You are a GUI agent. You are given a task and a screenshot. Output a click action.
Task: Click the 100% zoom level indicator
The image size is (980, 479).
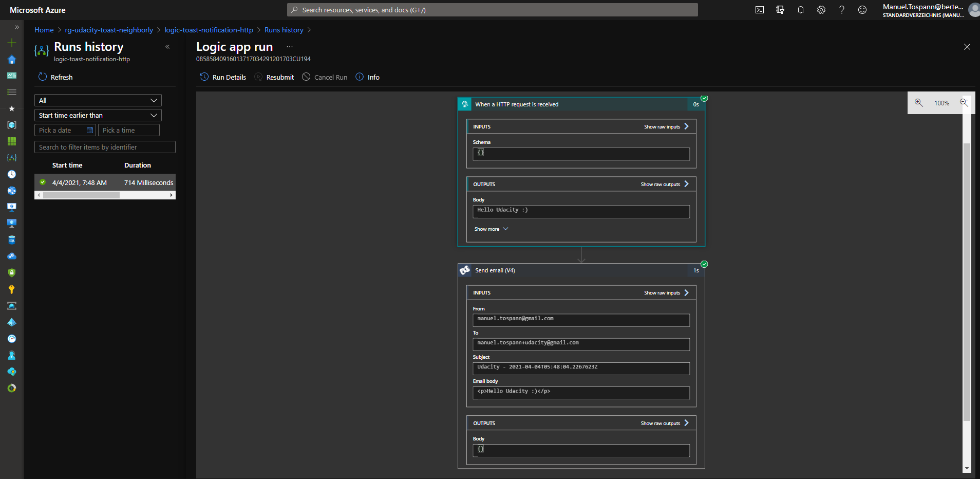(x=941, y=103)
